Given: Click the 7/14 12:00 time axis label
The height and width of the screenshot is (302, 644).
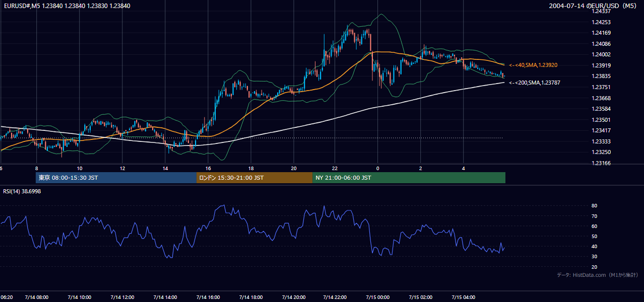Looking at the screenshot, I should pos(122,297).
